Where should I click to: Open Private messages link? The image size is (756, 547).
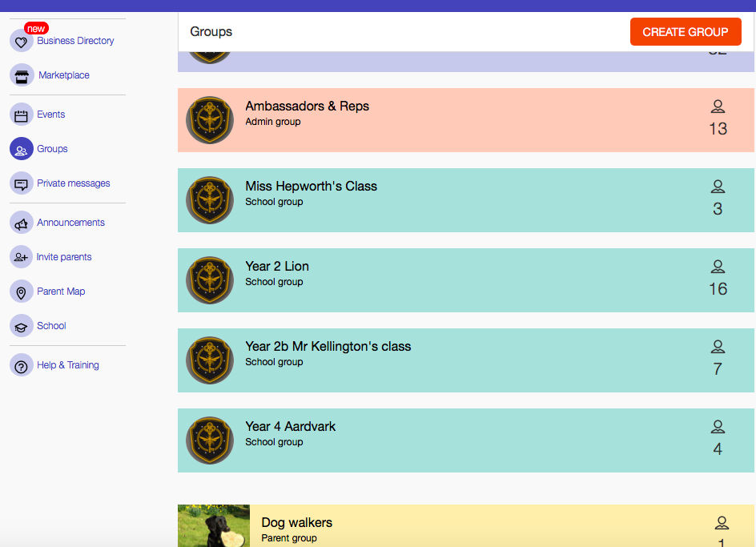[74, 183]
